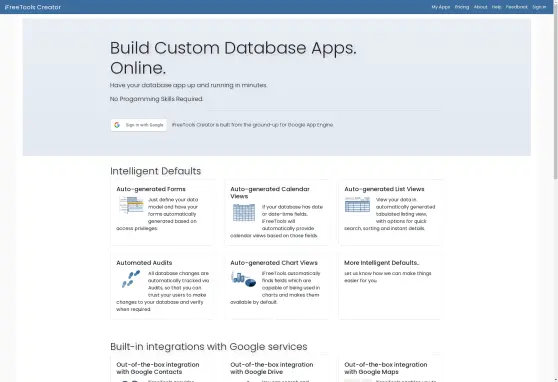Click the Built-in integrations with Google services title
558x382 pixels.
coord(209,347)
